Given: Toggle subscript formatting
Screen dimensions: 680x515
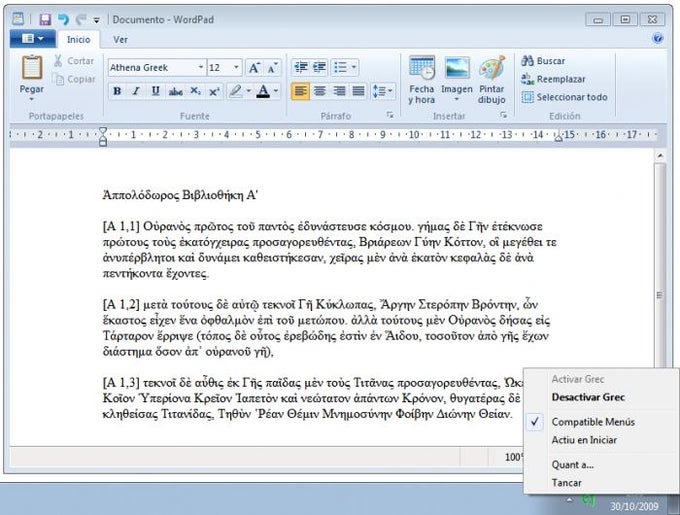Looking at the screenshot, I should coord(195,91).
